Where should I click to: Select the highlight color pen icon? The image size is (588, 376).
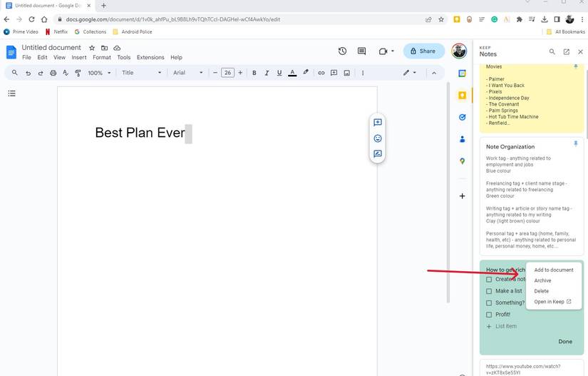tap(306, 73)
